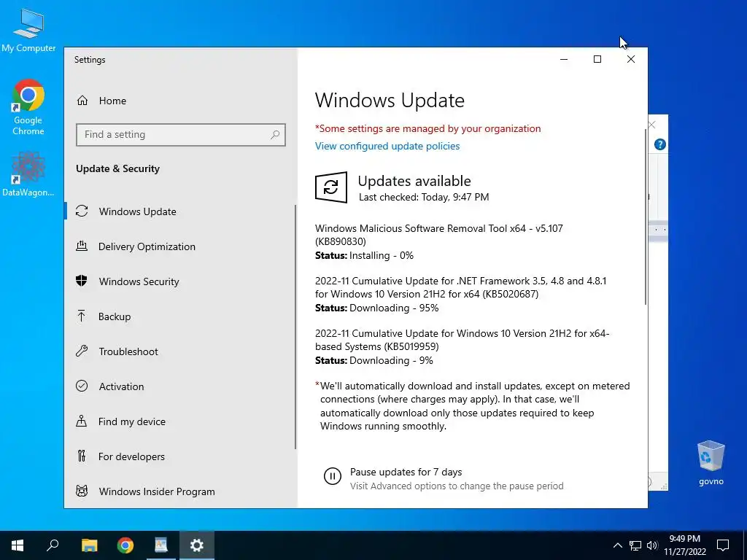Click blue help icon in background window

tap(659, 144)
